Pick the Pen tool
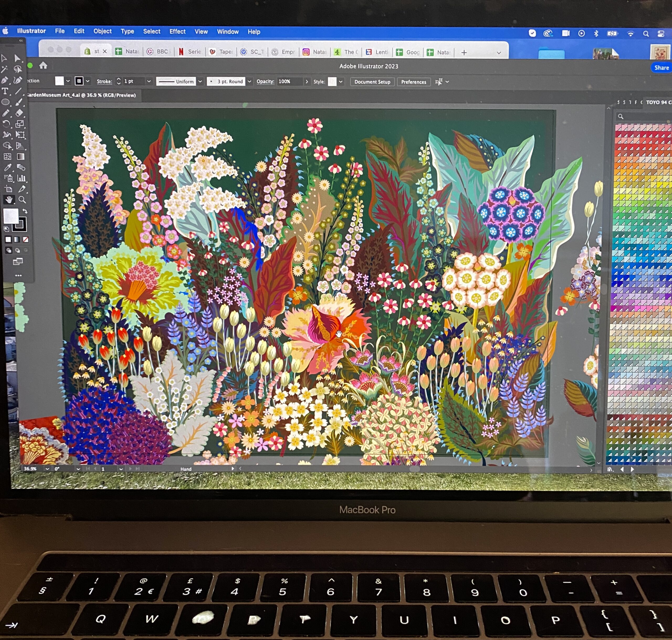Image resolution: width=672 pixels, height=640 pixels. [x=5, y=81]
